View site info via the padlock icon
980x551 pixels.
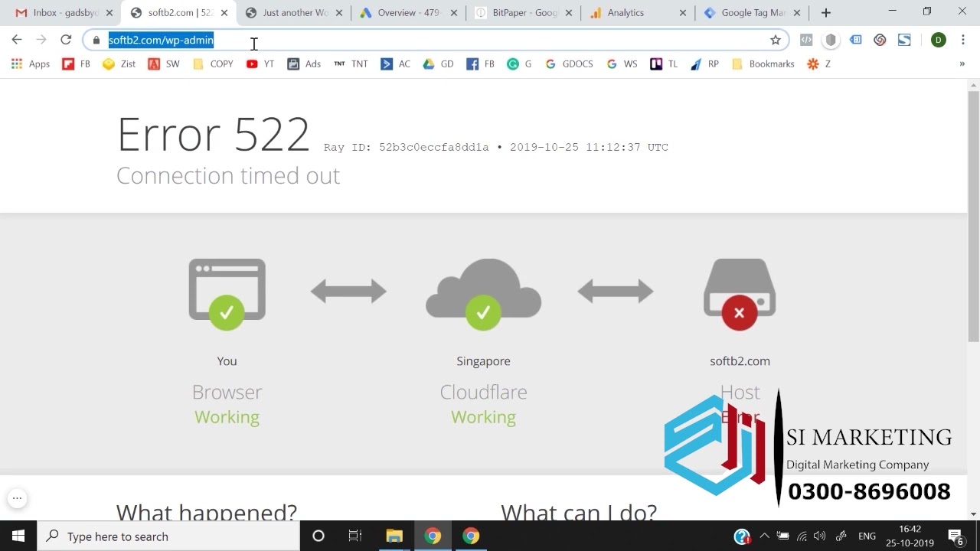coord(96,41)
